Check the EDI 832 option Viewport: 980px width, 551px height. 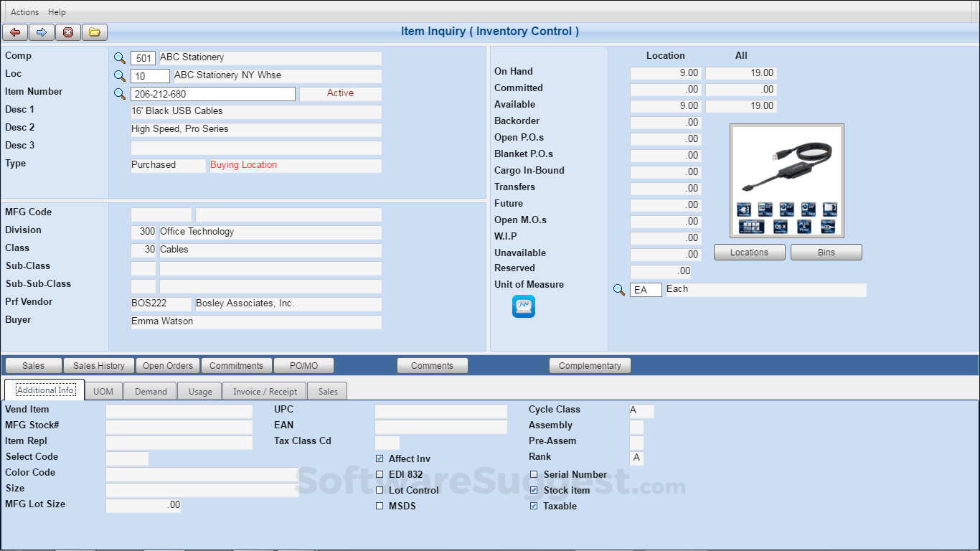380,474
